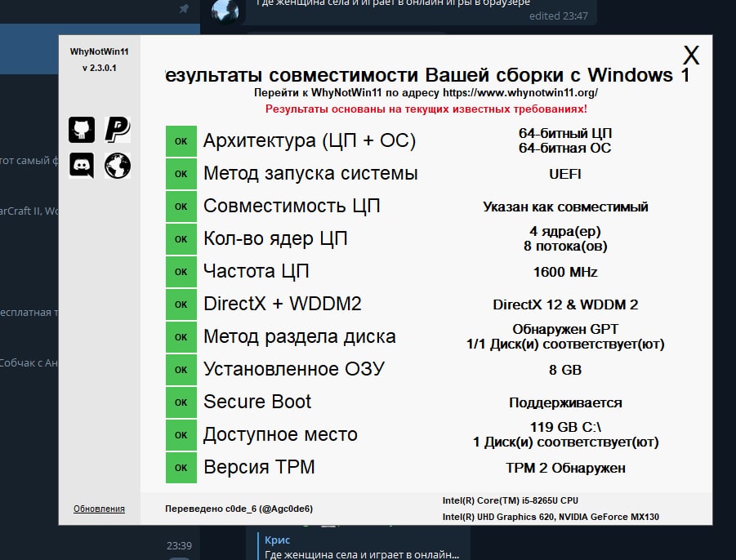Click the 'edited 23:47' message timestamp
This screenshot has height=560, width=736.
coord(558,16)
